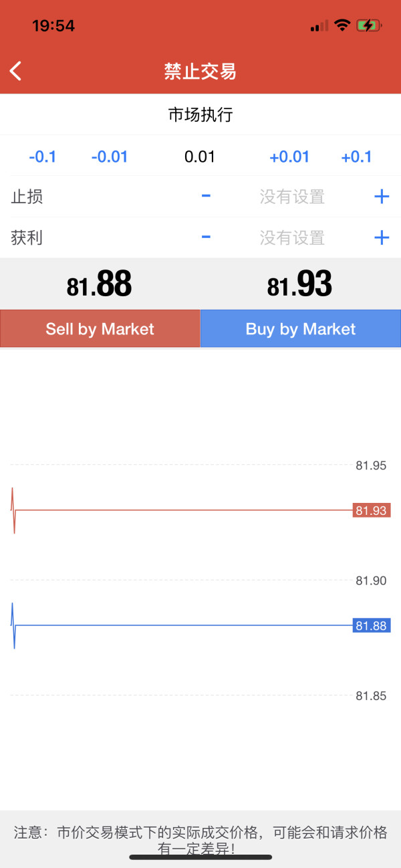
Task: Reduce volume by 0.1 lots
Action: pyautogui.click(x=43, y=157)
